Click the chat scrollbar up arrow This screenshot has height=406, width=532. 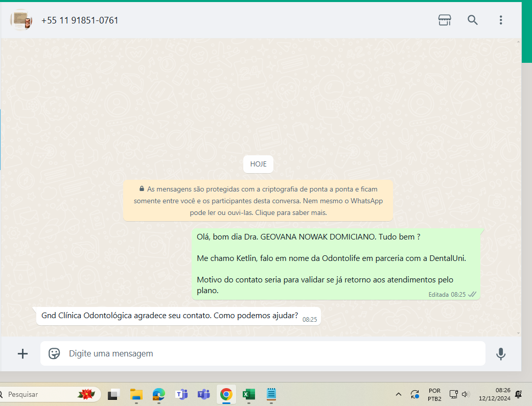[518, 42]
